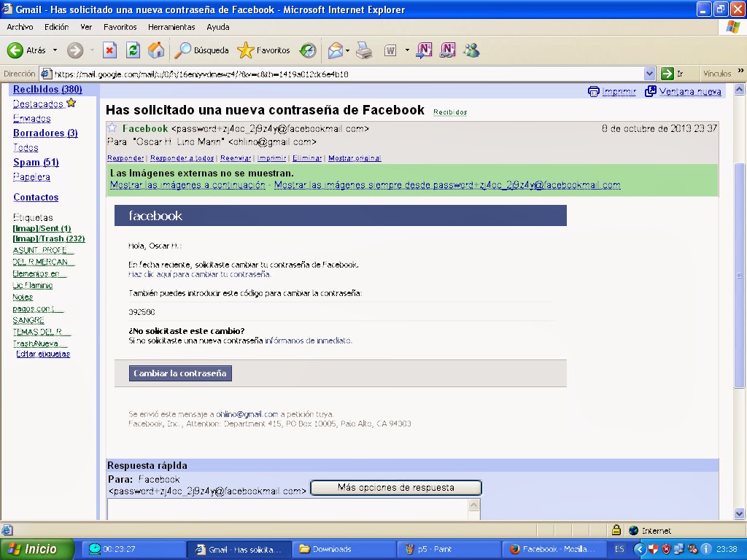Switch to the p5 - Paint taskbar window
747x560 pixels.
pyautogui.click(x=449, y=549)
